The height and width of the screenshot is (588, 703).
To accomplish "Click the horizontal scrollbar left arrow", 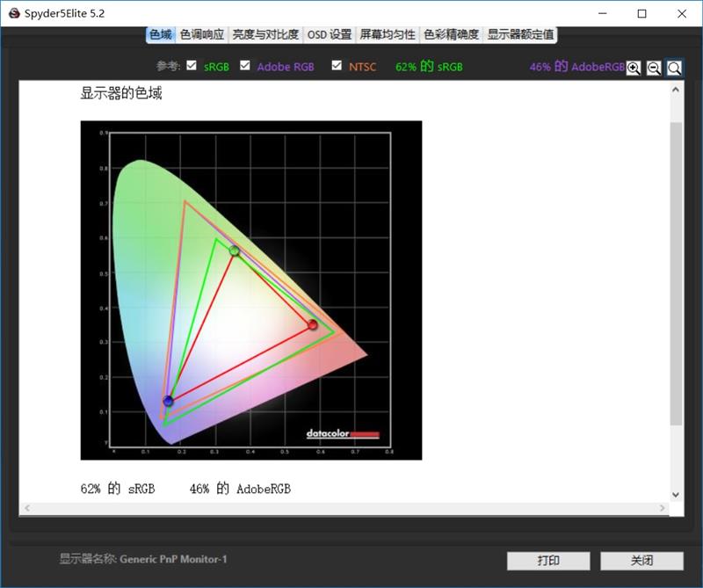I will pos(25,507).
